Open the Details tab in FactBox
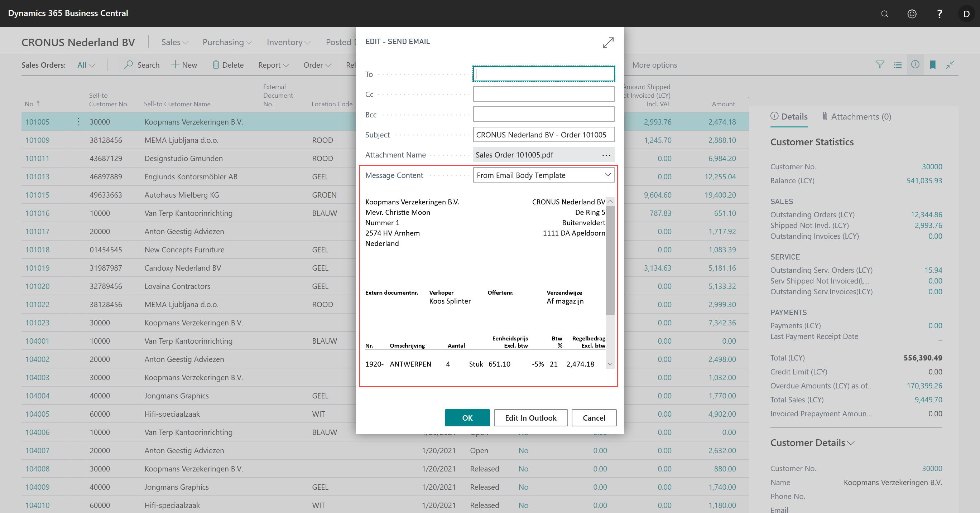Image resolution: width=980 pixels, height=513 pixels. 789,117
